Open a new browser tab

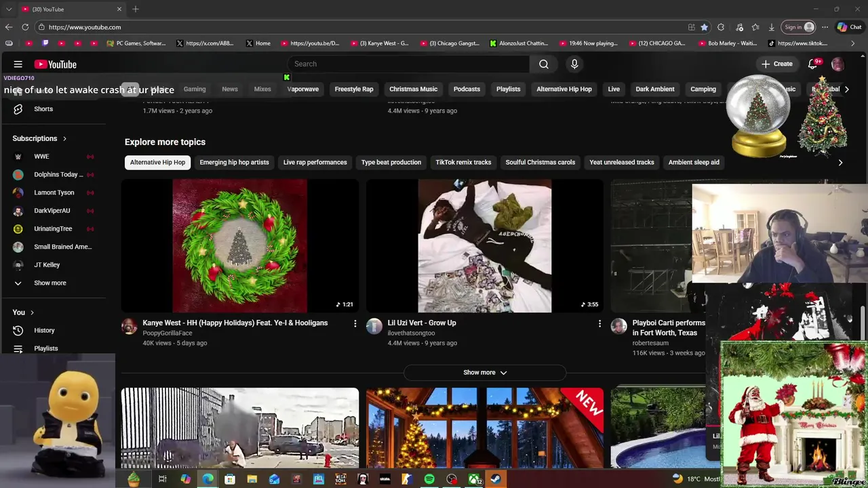[x=136, y=9]
